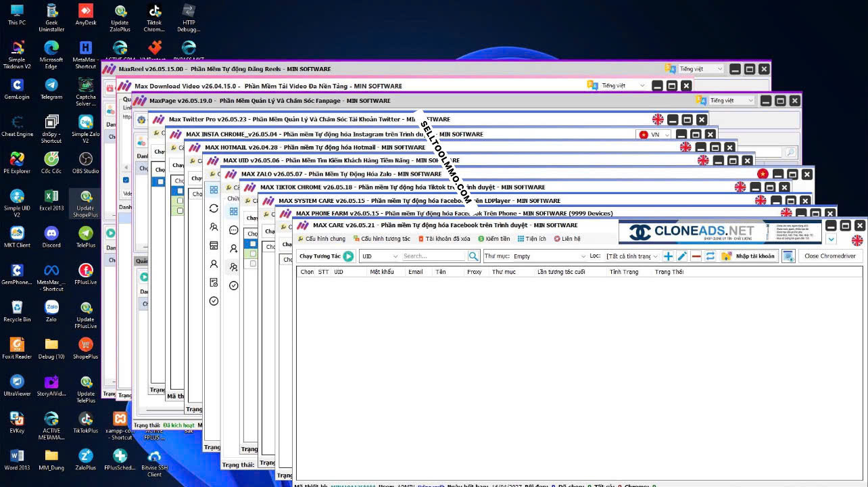
Task: Toggle blue-highlighted row checkbox in MAX INSTA CHROME
Action: [180, 191]
